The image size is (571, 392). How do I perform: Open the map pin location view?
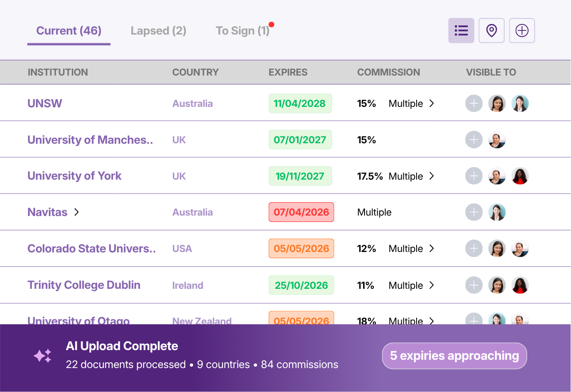491,30
